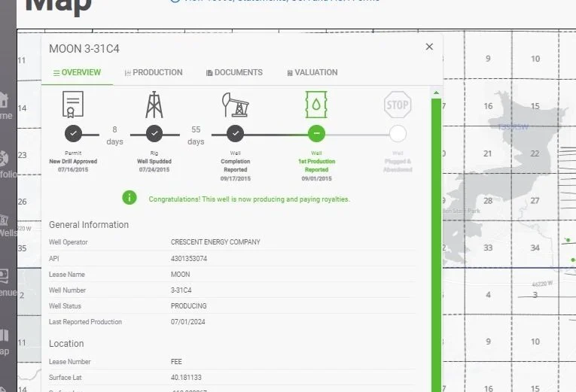Click the empty Plugged & Abandoned marker
Screen dimensions: 576x392
pos(398,134)
